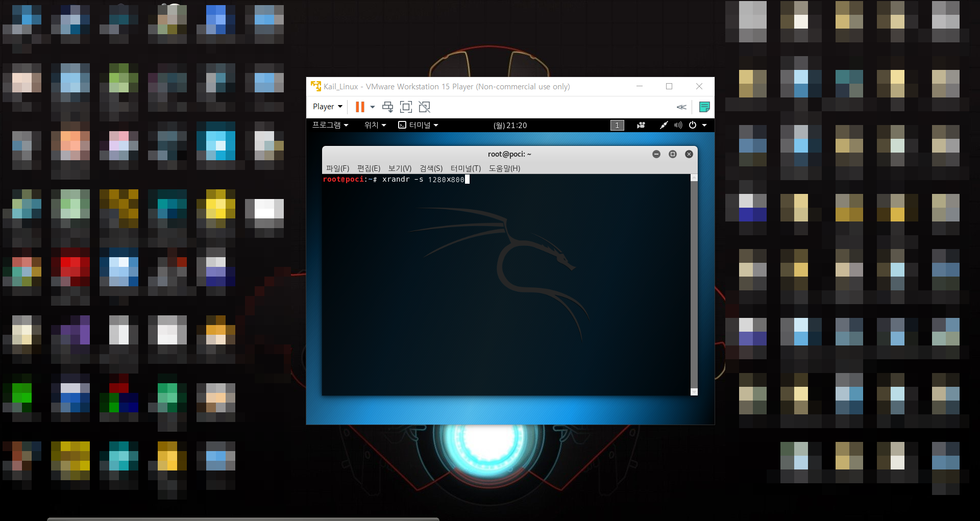Select workspace 1 indicator
Screen dimensions: 980x521
point(617,126)
